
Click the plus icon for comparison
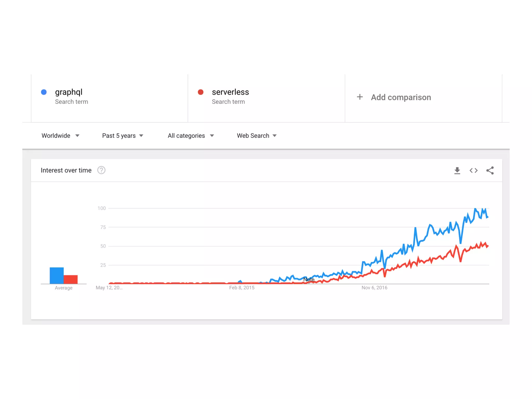click(360, 97)
